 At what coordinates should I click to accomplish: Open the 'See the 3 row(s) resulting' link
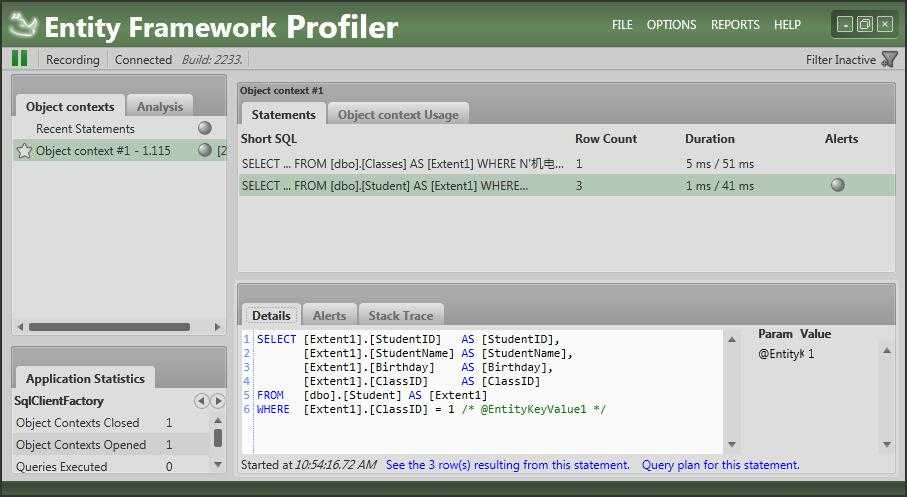coord(508,465)
